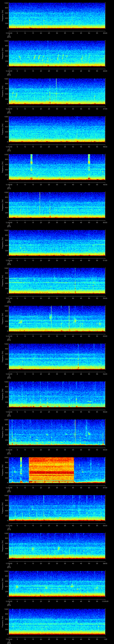114x644 pixels.
Task: Click the 12:47:00 start time label
Action: [9, 147]
